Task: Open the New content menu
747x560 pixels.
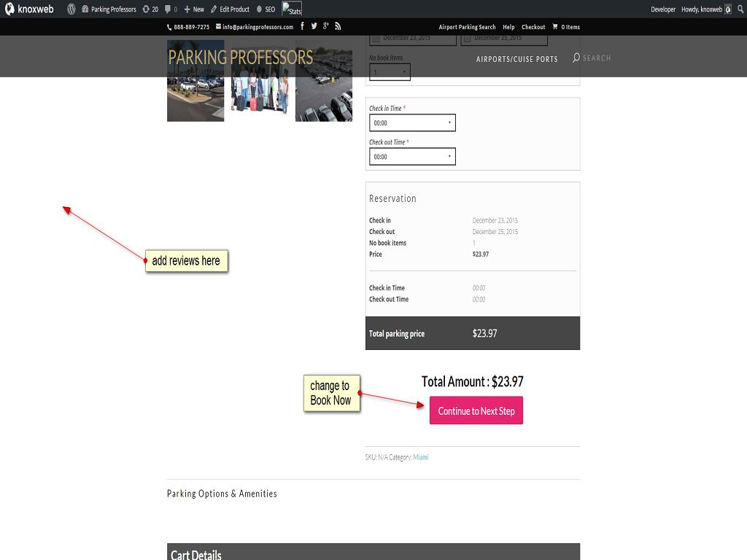Action: pyautogui.click(x=194, y=9)
